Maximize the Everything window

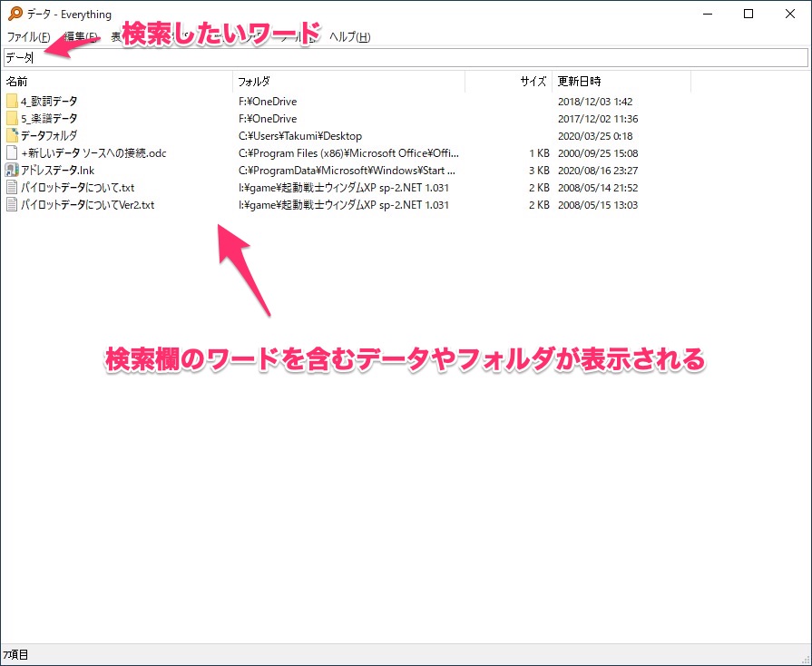pos(748,14)
